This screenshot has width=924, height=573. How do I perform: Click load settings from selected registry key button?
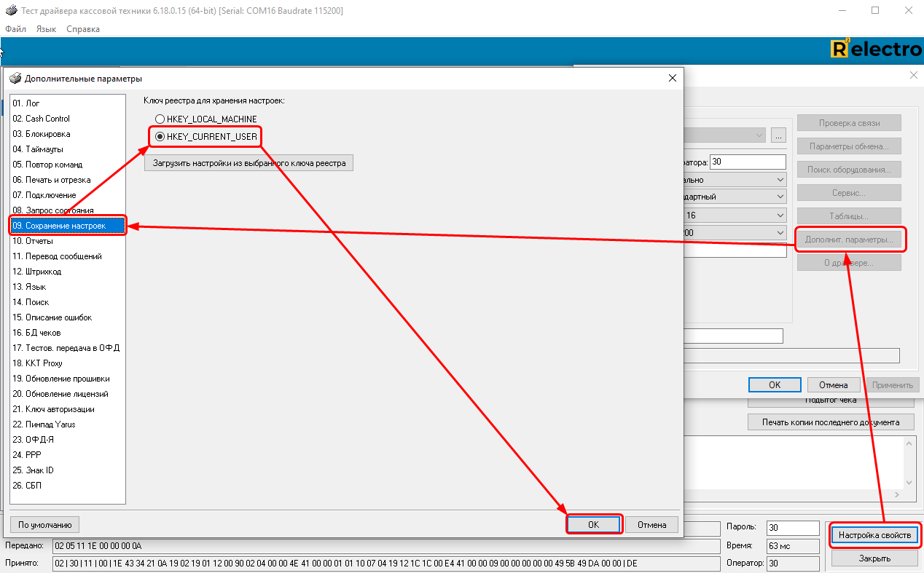pos(248,163)
